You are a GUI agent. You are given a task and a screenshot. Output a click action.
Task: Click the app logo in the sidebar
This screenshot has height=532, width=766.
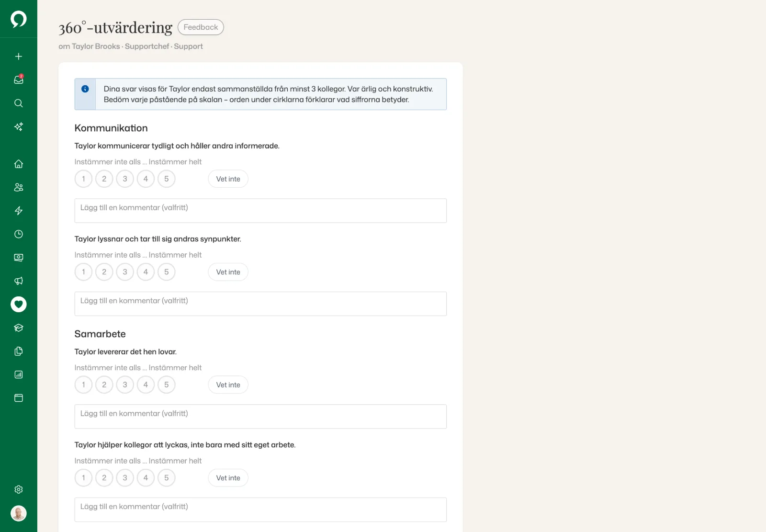pos(19,19)
